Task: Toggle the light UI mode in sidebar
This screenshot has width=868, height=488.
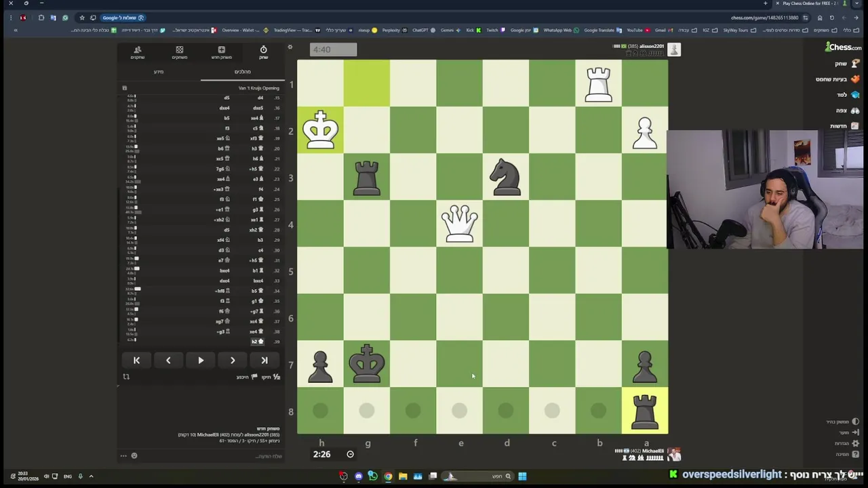Action: [843, 422]
